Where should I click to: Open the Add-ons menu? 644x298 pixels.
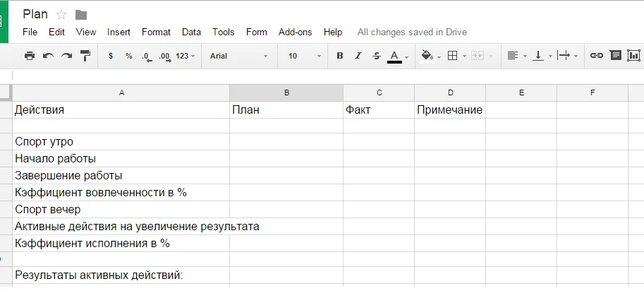(296, 32)
